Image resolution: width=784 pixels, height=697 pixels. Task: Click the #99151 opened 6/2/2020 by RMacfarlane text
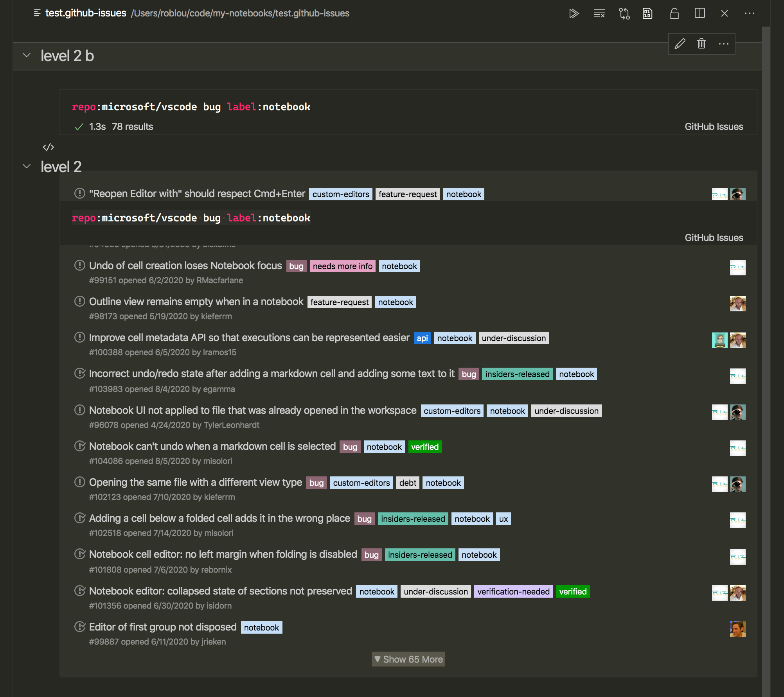pos(166,280)
